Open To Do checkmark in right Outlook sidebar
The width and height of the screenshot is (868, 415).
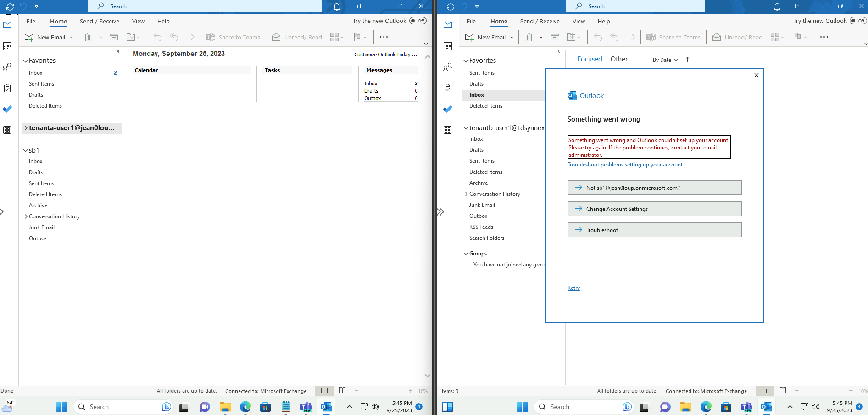click(448, 109)
